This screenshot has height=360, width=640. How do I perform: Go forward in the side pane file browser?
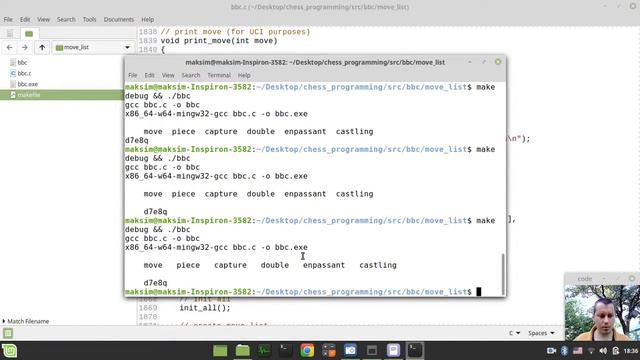click(x=24, y=47)
